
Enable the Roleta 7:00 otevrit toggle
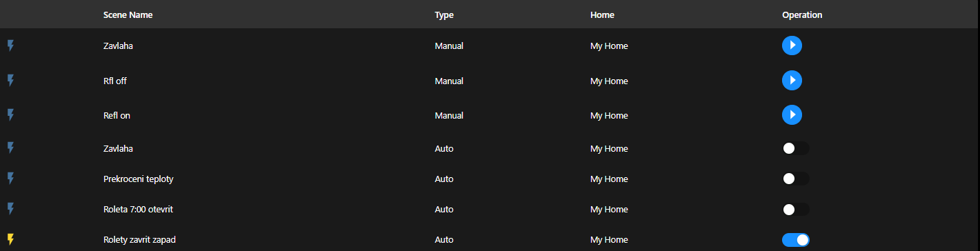[x=796, y=209]
